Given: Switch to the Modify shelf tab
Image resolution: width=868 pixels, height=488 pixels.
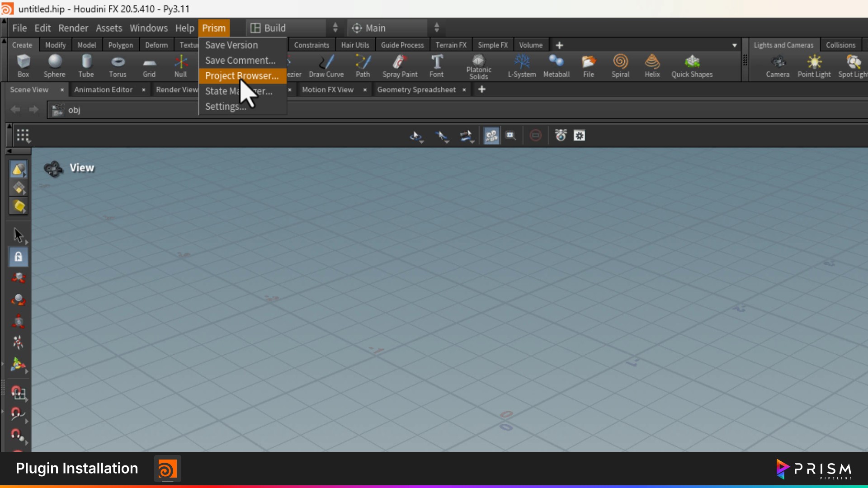Looking at the screenshot, I should pos(56,45).
